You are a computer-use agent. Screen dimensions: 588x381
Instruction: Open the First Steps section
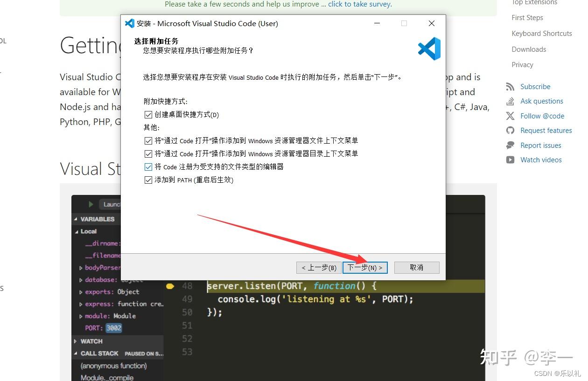(x=527, y=17)
